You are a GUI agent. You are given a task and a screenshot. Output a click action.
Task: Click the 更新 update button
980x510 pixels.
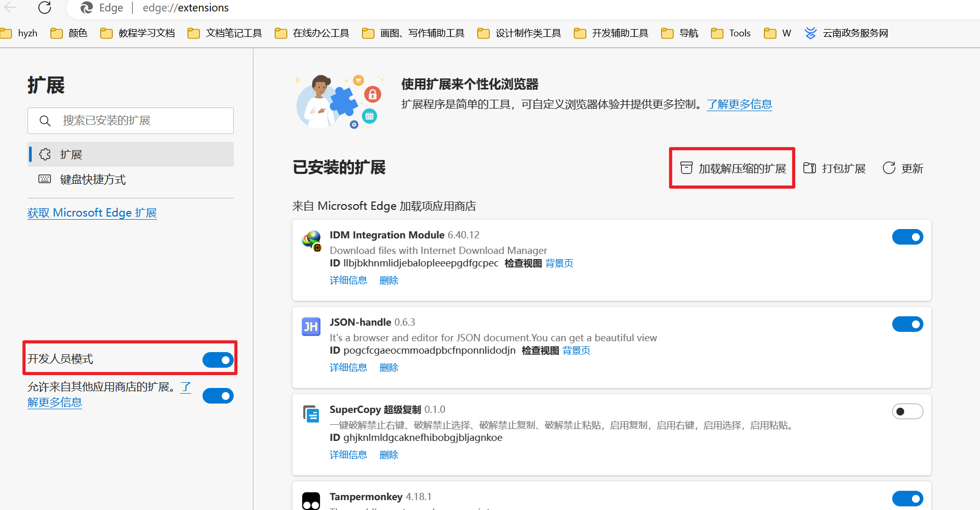[x=903, y=168]
